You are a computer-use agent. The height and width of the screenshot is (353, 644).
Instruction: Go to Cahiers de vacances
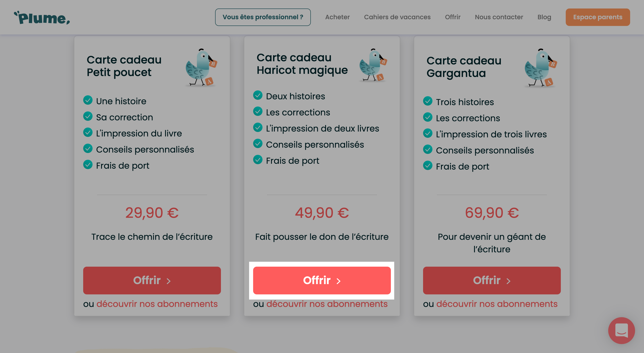coord(397,17)
